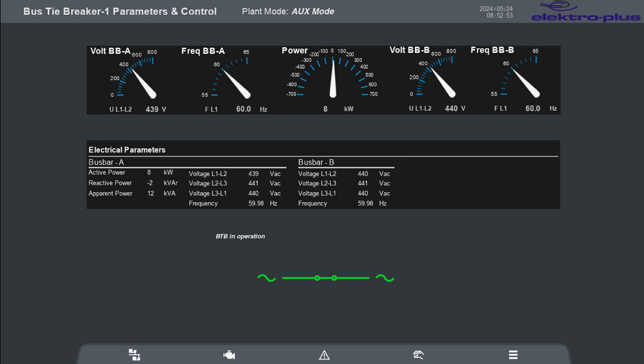644x364 pixels.
Task: Click the date and time display
Action: click(x=496, y=12)
